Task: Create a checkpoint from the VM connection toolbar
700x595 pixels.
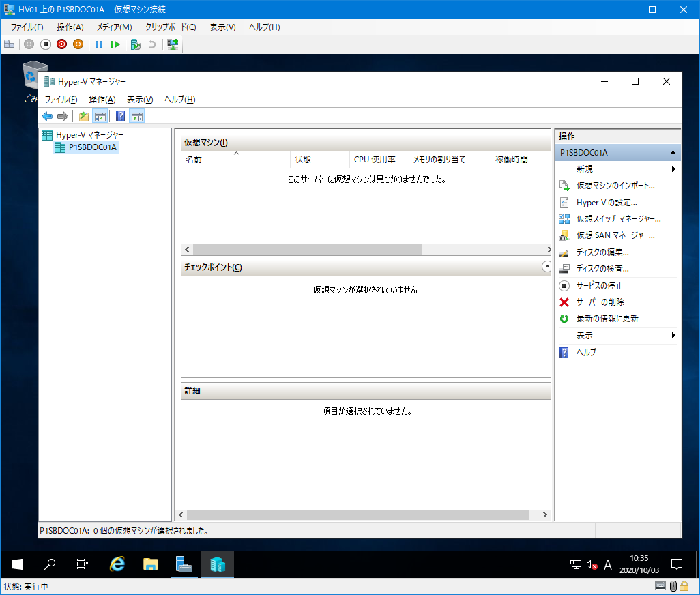Action: coord(134,44)
